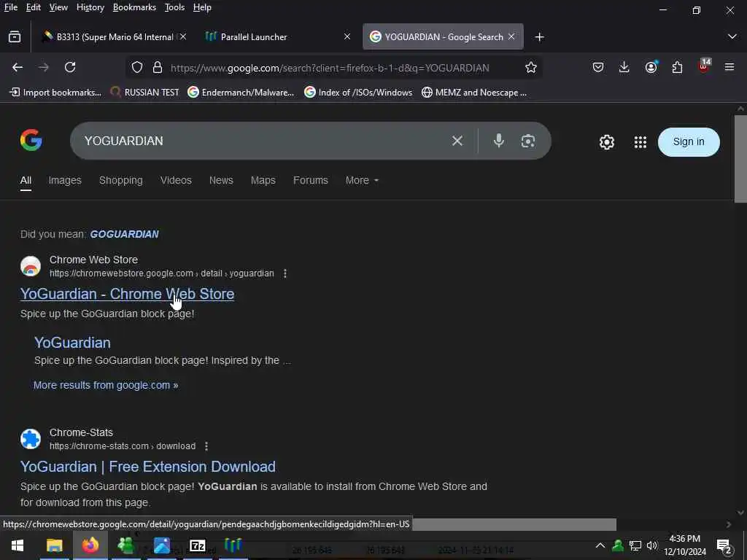Image resolution: width=747 pixels, height=560 pixels.
Task: Open options for Chrome-Stats result
Action: point(206,446)
